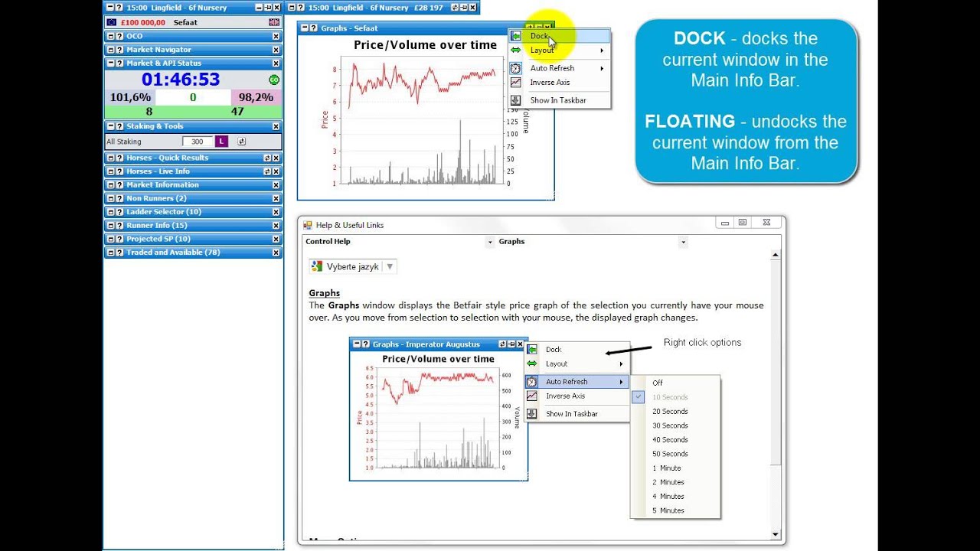Open help for Market Information panel
The image size is (980, 551).
coord(119,185)
